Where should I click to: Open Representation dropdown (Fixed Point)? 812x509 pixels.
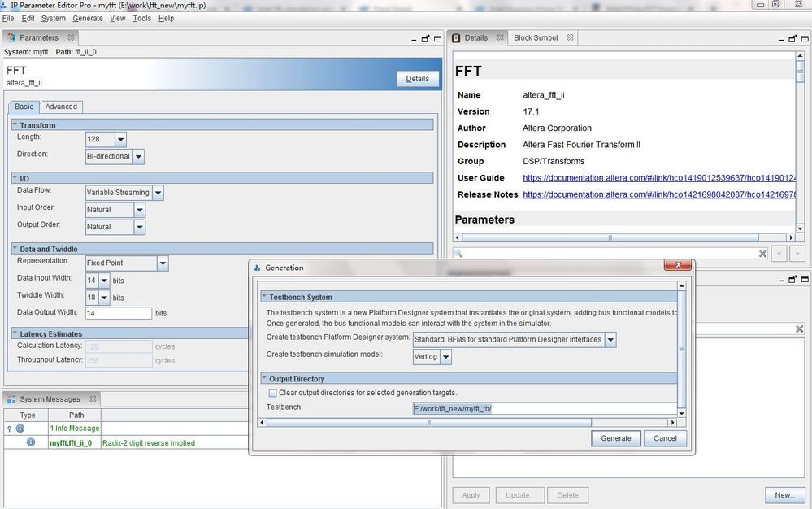click(163, 263)
